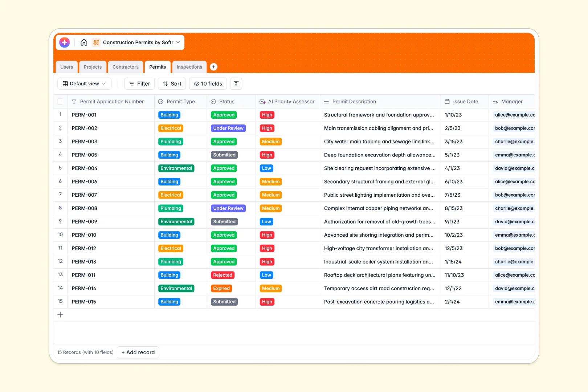Viewport: 588px width, 392px height.
Task: Toggle the 10 fields visibility button
Action: [x=208, y=83]
